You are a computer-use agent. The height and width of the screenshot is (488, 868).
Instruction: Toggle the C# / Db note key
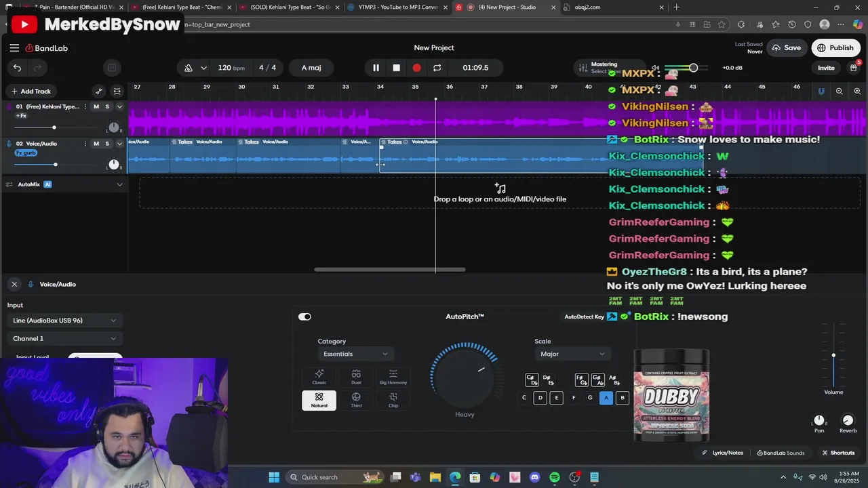point(532,380)
